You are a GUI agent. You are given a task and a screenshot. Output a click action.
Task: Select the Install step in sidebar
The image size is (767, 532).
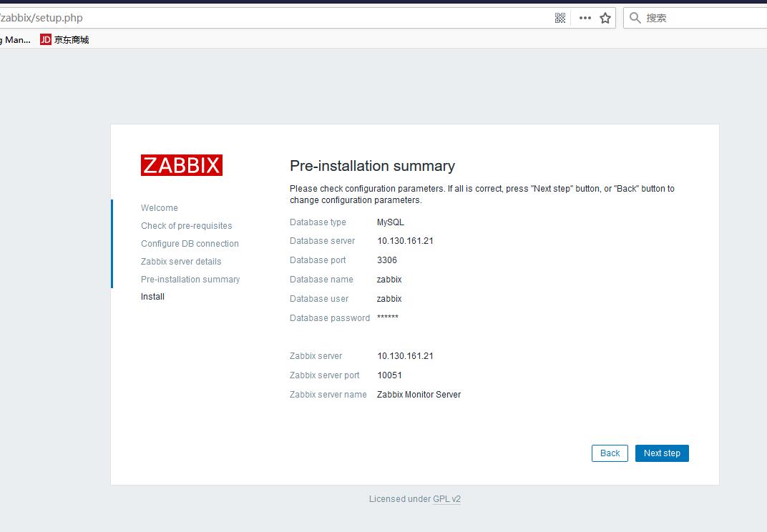[152, 296]
